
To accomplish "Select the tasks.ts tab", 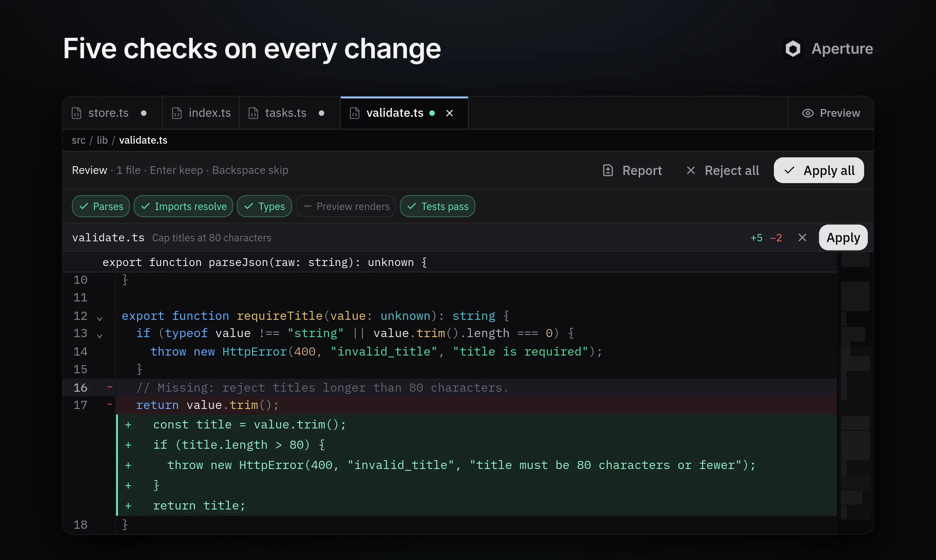I will click(290, 113).
